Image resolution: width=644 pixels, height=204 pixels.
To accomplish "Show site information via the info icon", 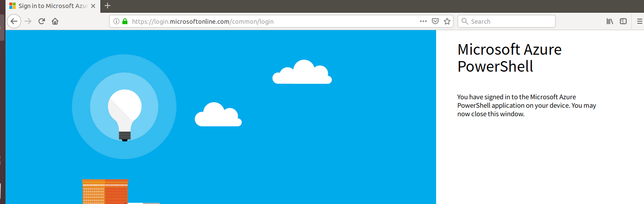I will [116, 21].
